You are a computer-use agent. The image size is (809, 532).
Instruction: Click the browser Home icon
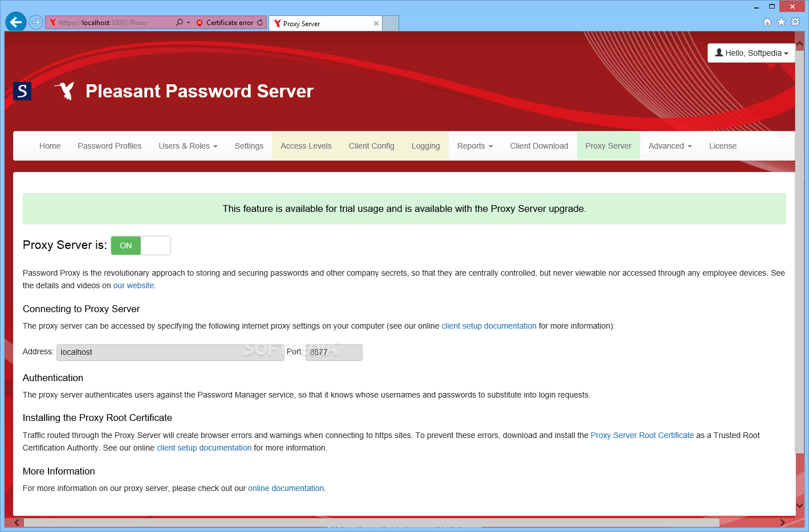click(767, 22)
